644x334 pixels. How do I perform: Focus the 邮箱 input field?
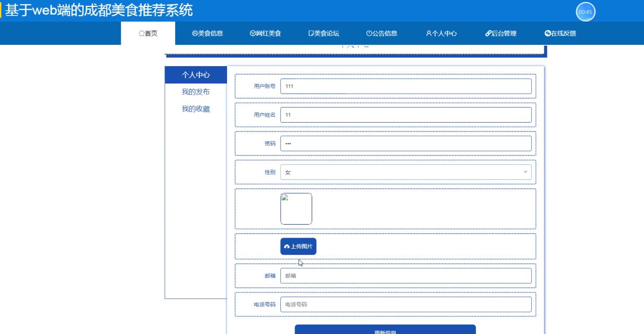pyautogui.click(x=406, y=276)
